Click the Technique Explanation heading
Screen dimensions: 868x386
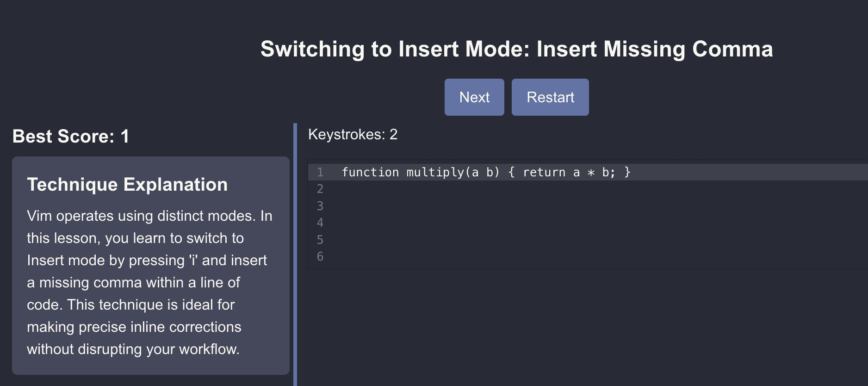tap(127, 185)
